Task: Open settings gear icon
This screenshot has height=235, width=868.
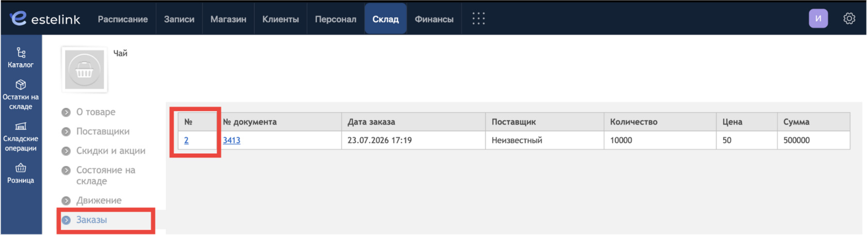Action: tap(849, 19)
